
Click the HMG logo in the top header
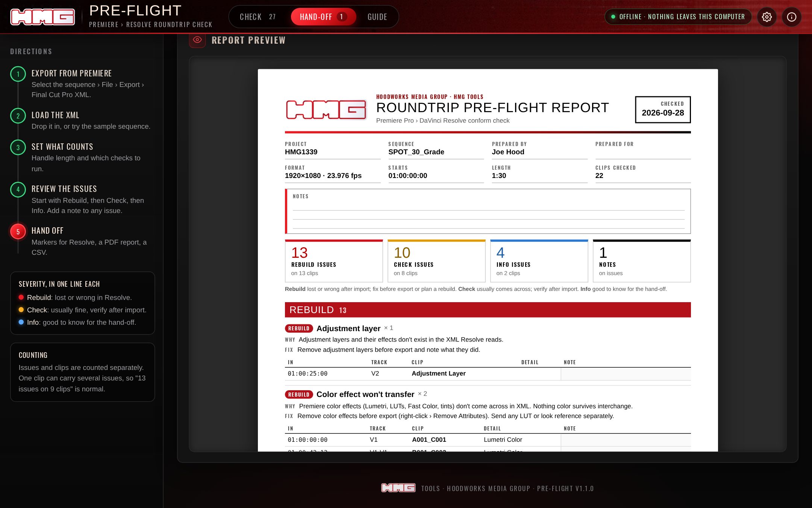(42, 17)
